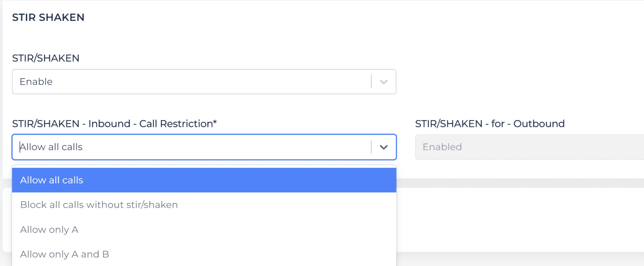Viewport: 644px width, 266px height.
Task: Click the "STIR/SHAKEN - for - Outbound" label
Action: click(x=490, y=124)
